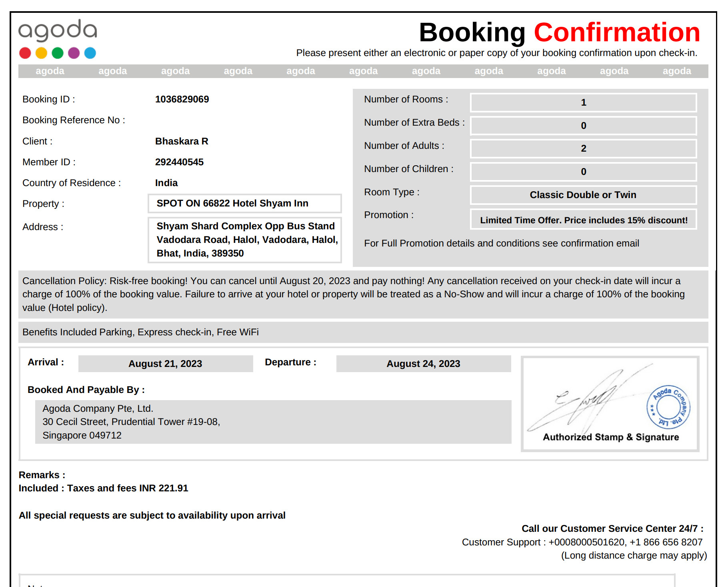The image size is (728, 587).
Task: Click the Customer Support phone numbers line
Action: pos(582,542)
